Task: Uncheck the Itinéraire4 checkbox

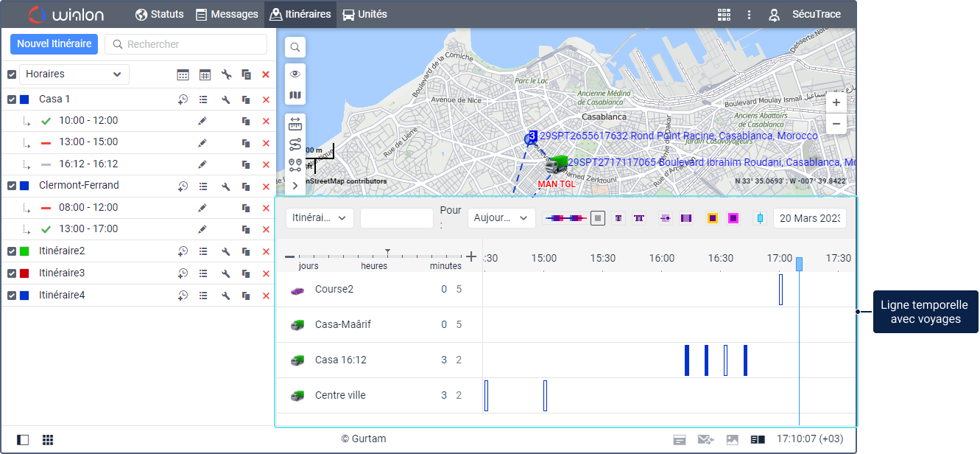Action: click(12, 296)
